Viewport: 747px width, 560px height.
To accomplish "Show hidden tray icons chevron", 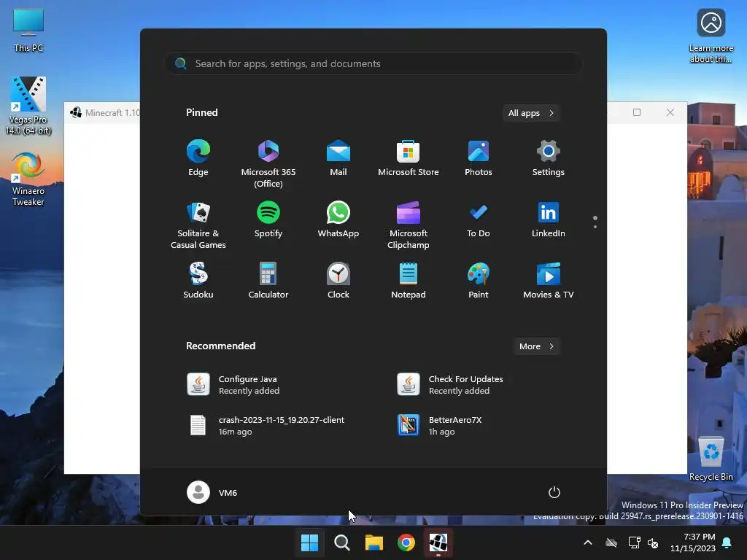I will pyautogui.click(x=588, y=542).
